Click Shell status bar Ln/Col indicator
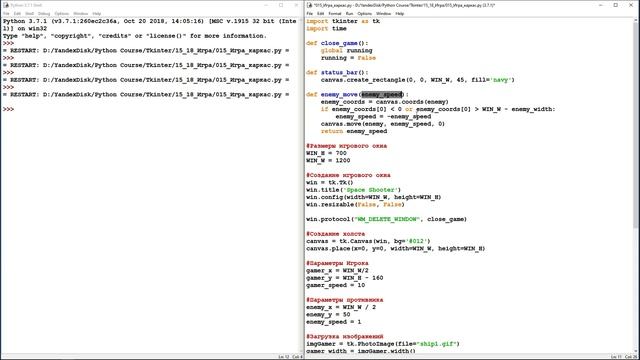 point(291,357)
